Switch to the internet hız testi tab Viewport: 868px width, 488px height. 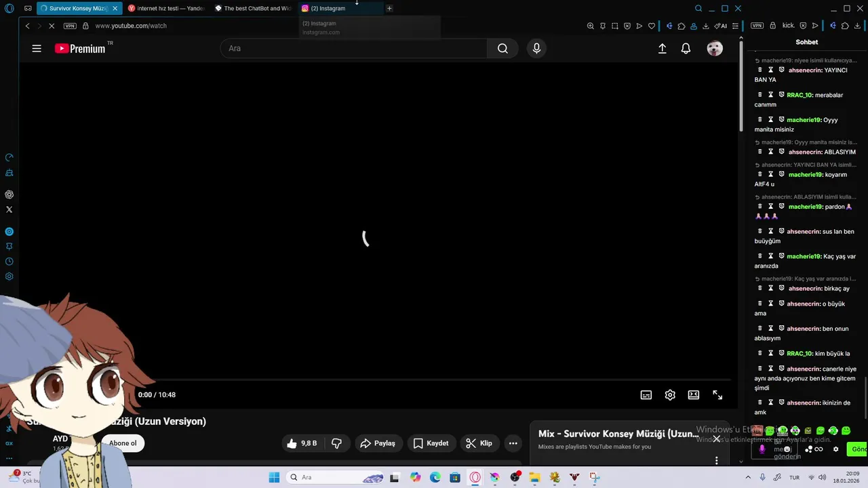165,8
